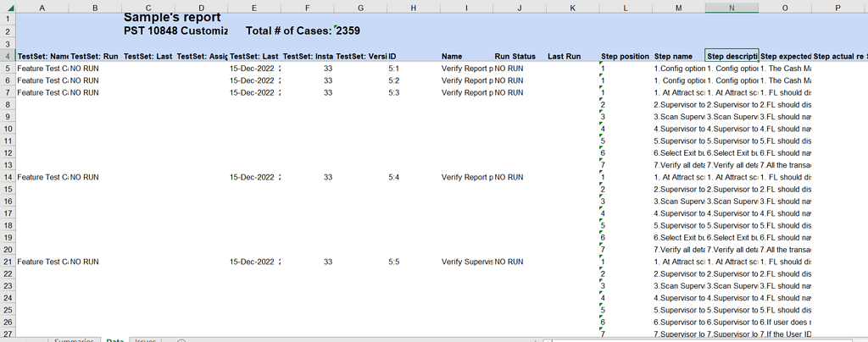The width and height of the screenshot is (868, 342).
Task: Click the "Step position" header cell
Action: [626, 57]
